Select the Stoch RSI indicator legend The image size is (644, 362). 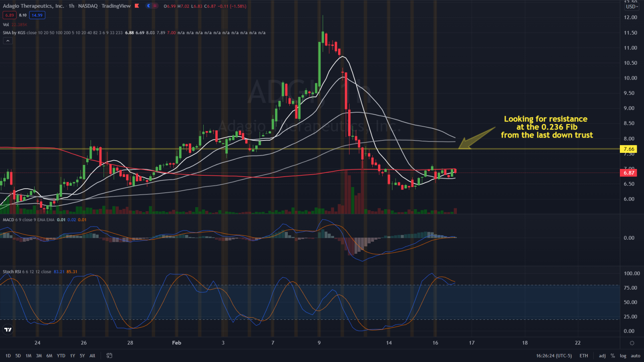27,271
